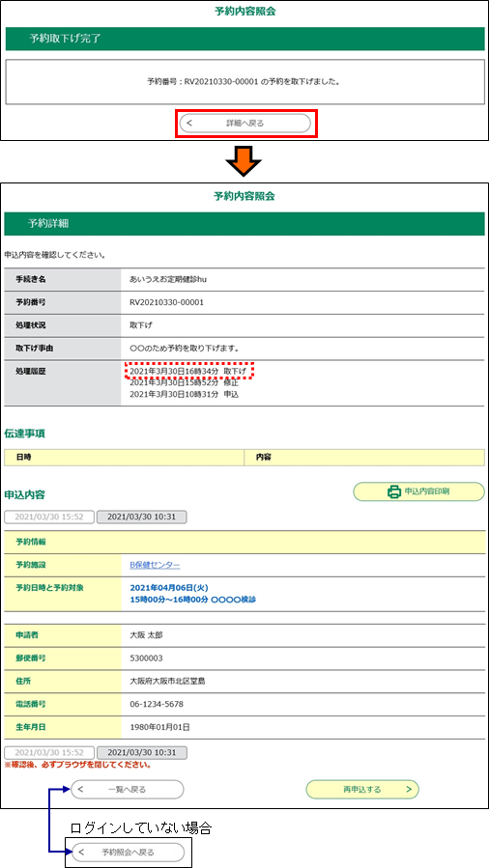Image resolution: width=489 pixels, height=868 pixels.
Task: Click the left chevron on 詳細へ戻る
Action: [190, 124]
